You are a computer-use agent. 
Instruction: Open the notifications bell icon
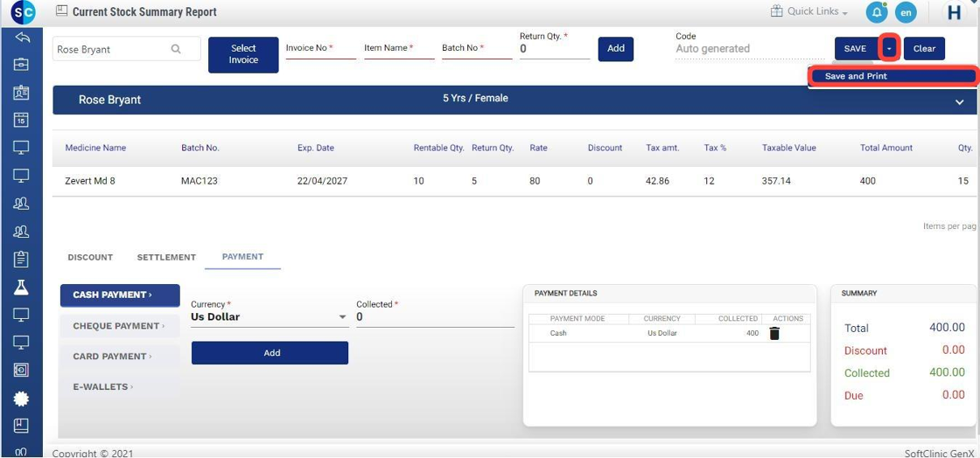pyautogui.click(x=876, y=12)
